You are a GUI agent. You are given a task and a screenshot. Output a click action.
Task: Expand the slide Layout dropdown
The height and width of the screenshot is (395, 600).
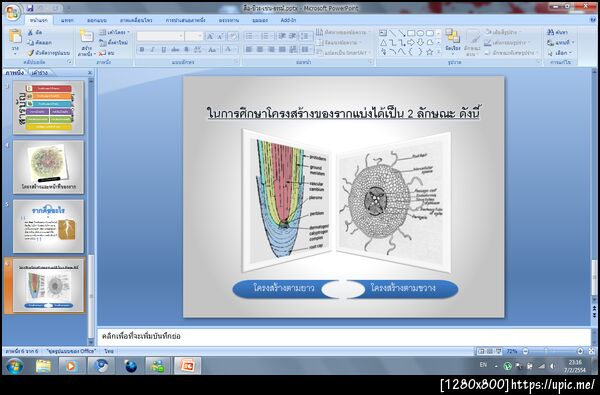tap(114, 32)
